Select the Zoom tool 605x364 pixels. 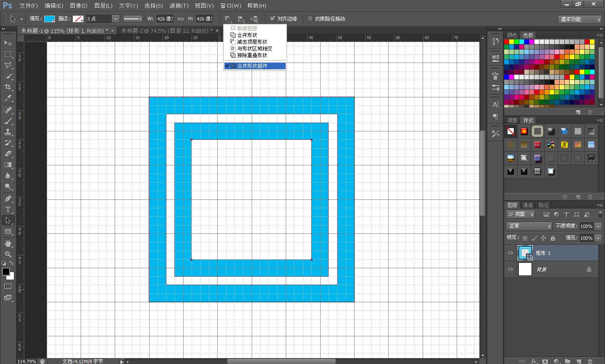coord(8,254)
